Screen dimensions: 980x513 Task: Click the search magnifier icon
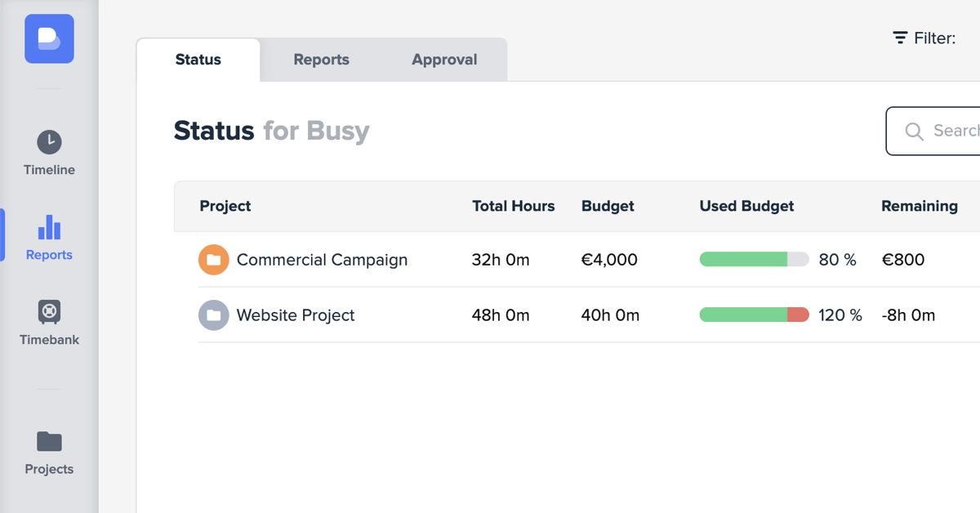tap(914, 131)
